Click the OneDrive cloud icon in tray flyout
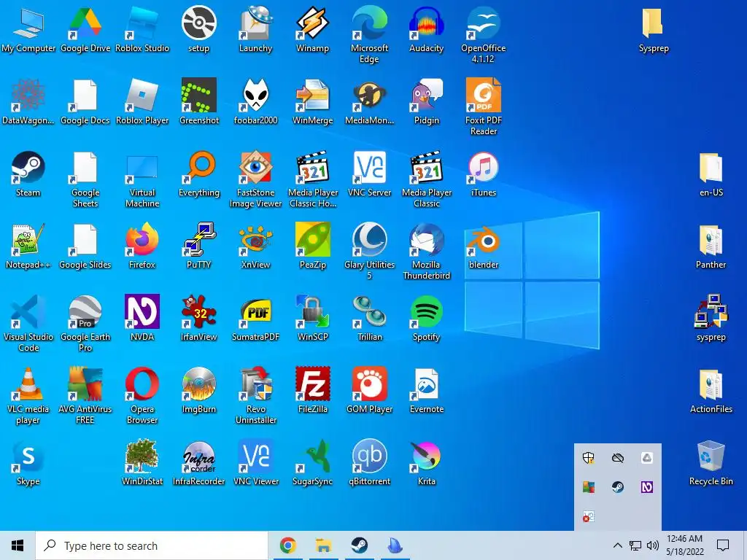 (618, 458)
